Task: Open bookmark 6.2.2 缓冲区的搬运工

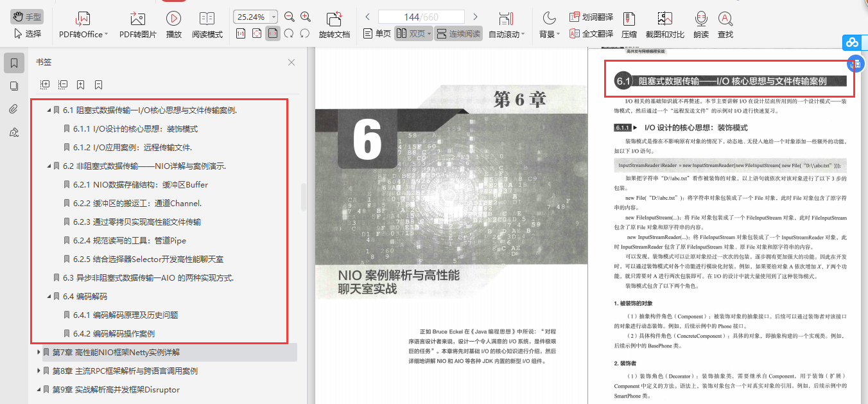Action: pos(137,204)
